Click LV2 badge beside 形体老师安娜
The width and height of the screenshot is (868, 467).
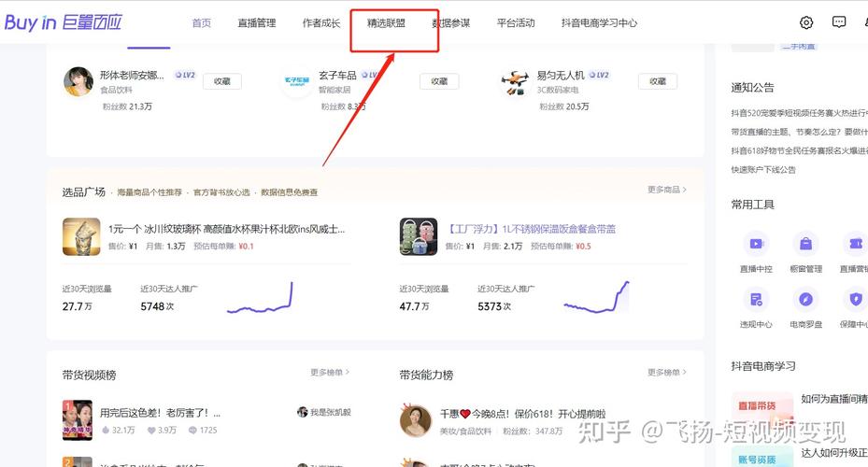[185, 76]
